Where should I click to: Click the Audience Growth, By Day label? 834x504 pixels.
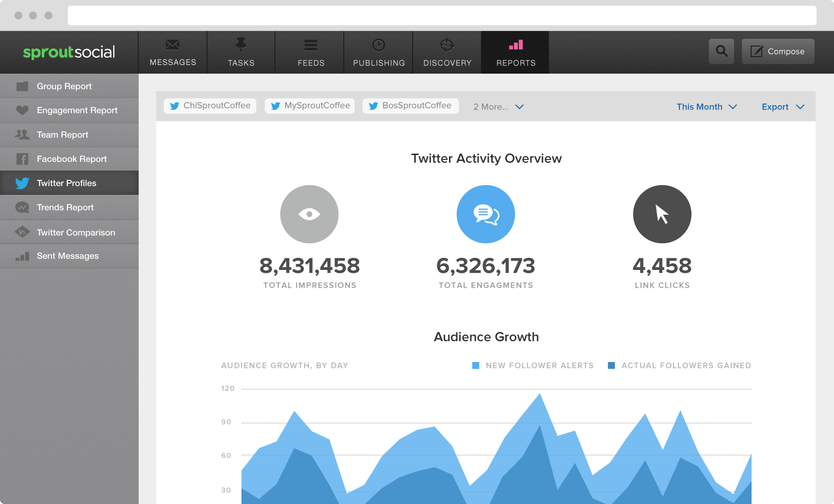coord(285,365)
